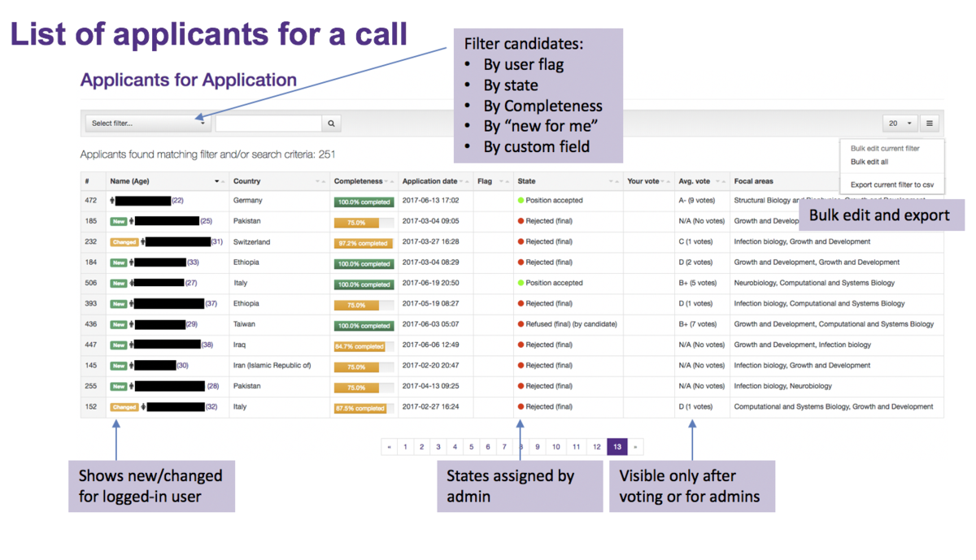Click the magnifier search button
Image resolution: width=976 pixels, height=560 pixels.
[331, 124]
